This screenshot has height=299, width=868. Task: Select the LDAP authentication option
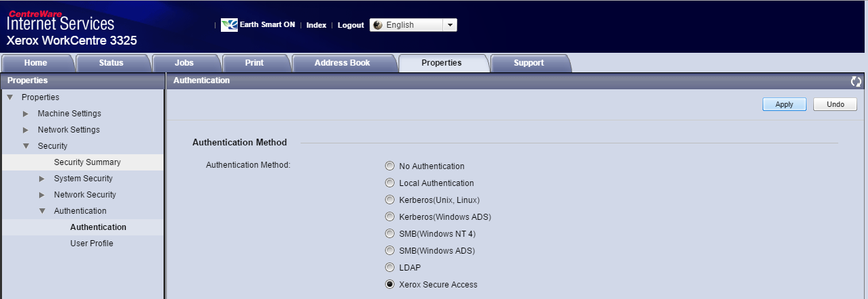pos(390,268)
